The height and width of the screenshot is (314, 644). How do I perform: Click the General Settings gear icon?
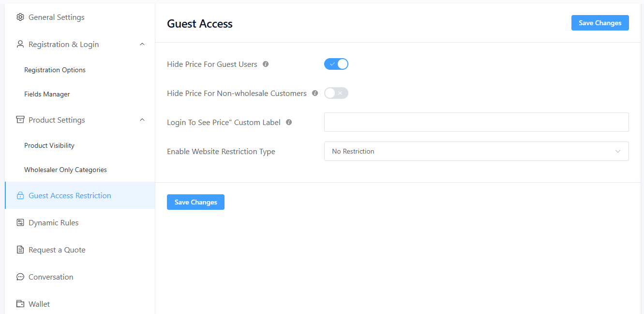20,17
